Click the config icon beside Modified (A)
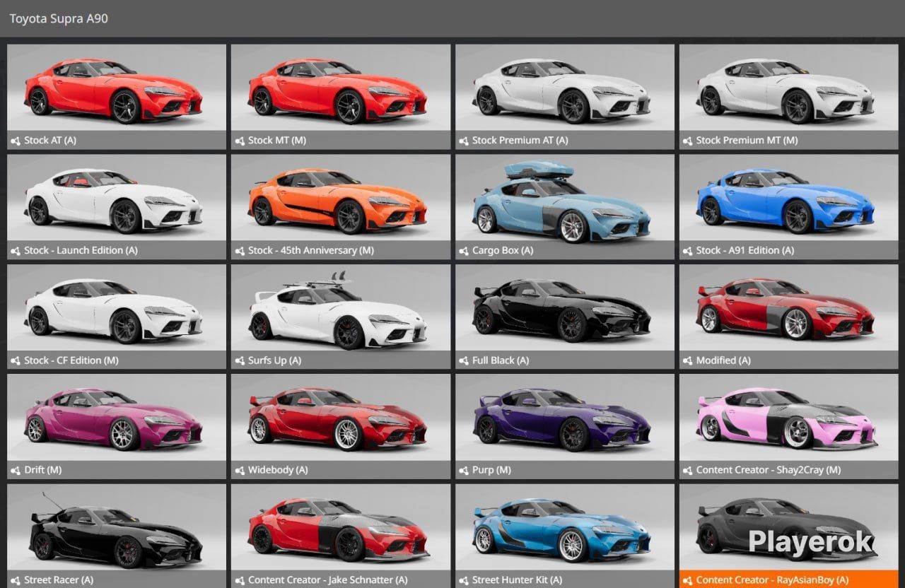Image resolution: width=905 pixels, height=588 pixels. pyautogui.click(x=687, y=360)
